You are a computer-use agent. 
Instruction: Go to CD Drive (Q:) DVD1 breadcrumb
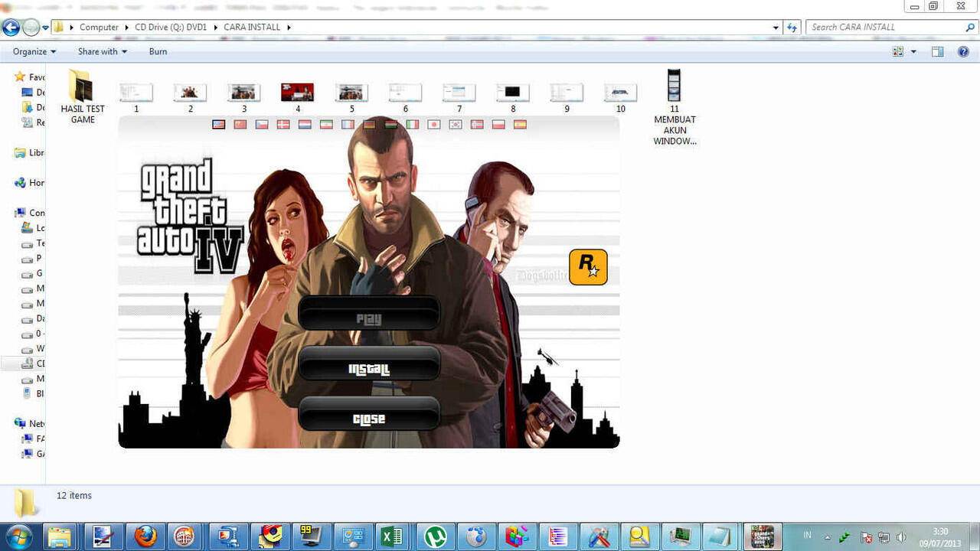point(171,27)
